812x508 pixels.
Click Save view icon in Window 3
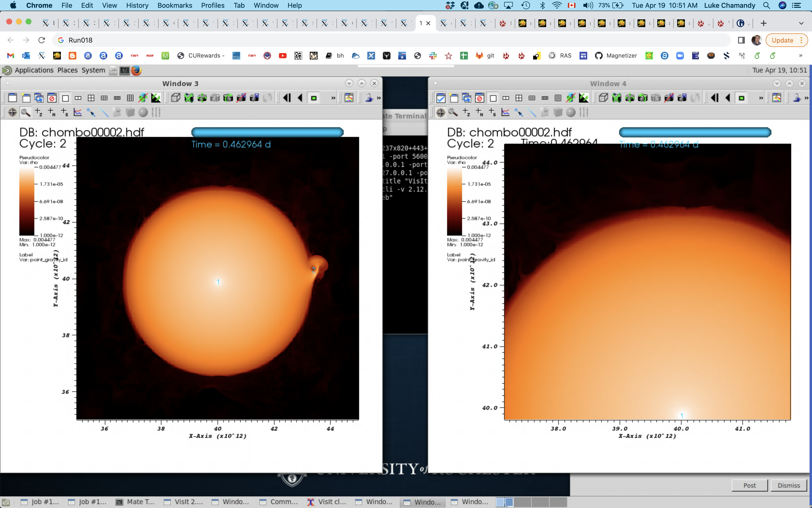click(254, 98)
